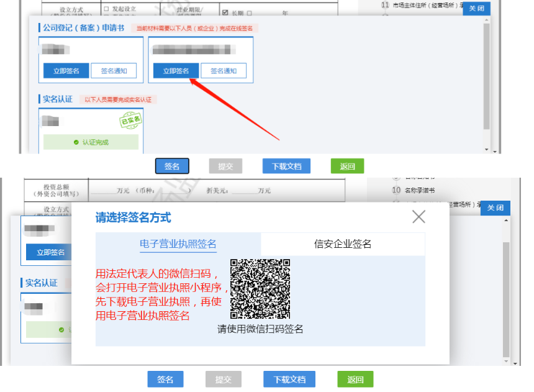Viewport: 534px width, 392px height.
Task: Click the top 关闭 close tab button
Action: [x=477, y=9]
